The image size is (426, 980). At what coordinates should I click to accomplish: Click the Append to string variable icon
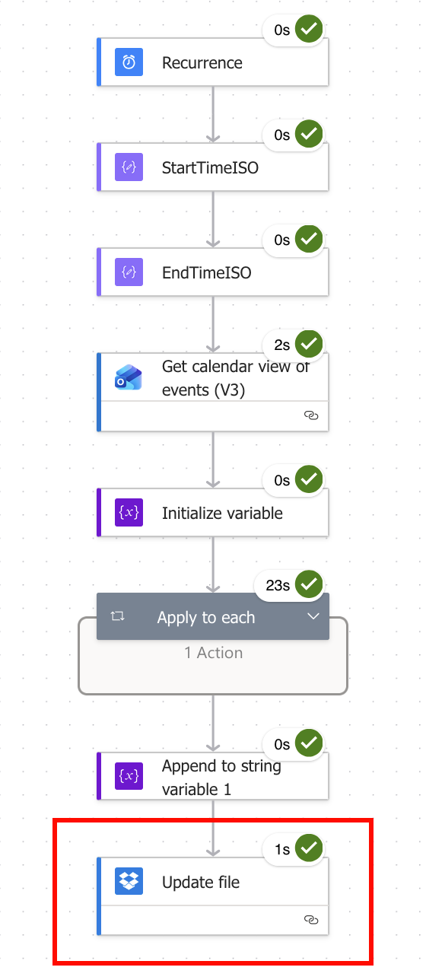129,776
